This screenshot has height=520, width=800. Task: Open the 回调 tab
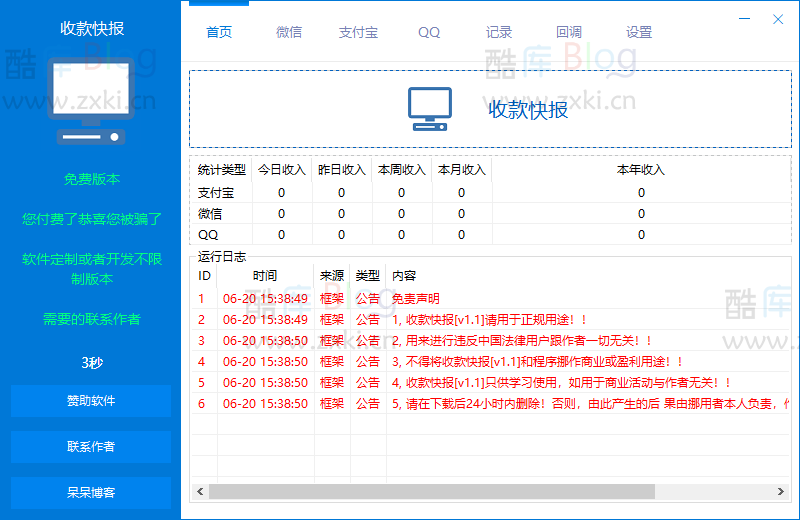(x=568, y=32)
